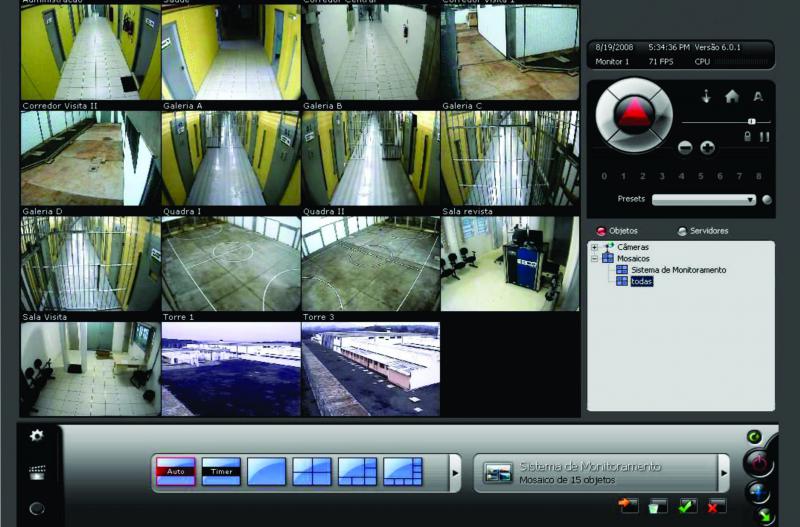Select the Quadra I camera feed
This screenshot has height=527, width=800.
(231, 264)
